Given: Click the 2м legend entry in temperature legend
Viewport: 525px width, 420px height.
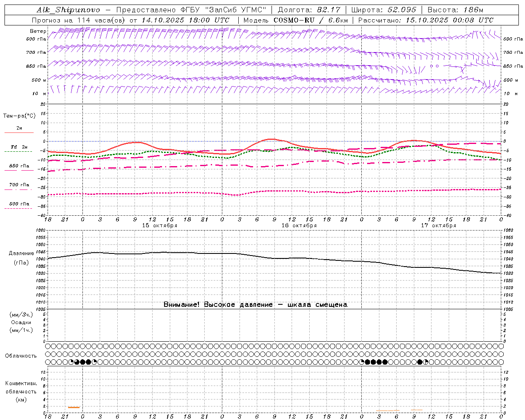Looking at the screenshot, I should tap(19, 128).
